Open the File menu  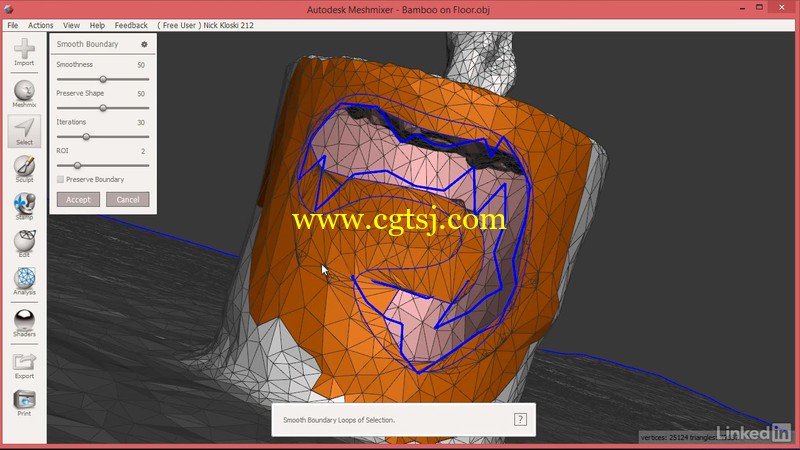tap(13, 25)
